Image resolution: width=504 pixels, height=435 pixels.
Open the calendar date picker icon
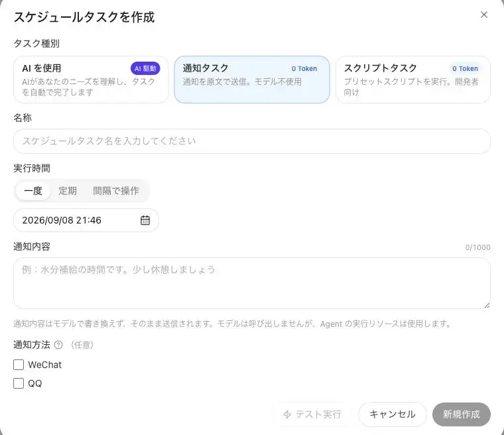(145, 220)
